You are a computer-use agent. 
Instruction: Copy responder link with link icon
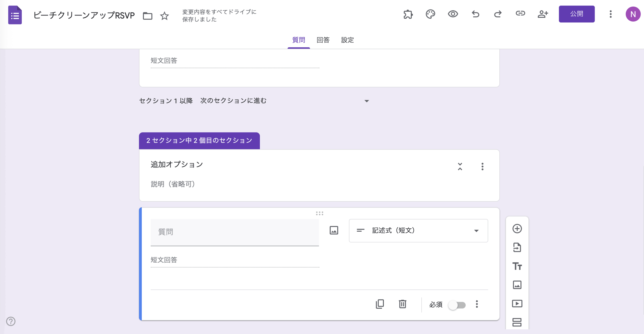520,13
